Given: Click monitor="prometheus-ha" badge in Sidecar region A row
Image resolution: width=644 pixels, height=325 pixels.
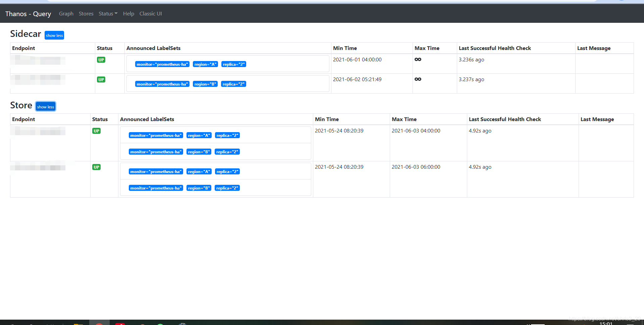Looking at the screenshot, I should (x=162, y=64).
